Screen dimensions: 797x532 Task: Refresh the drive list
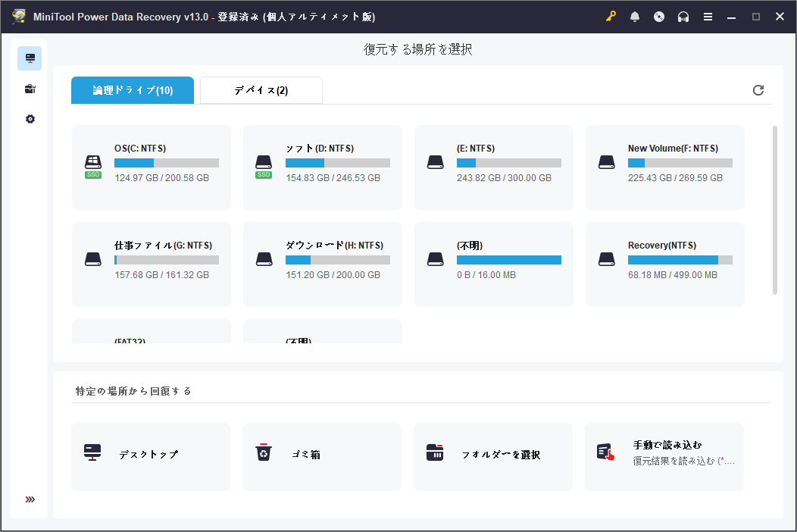[x=758, y=90]
